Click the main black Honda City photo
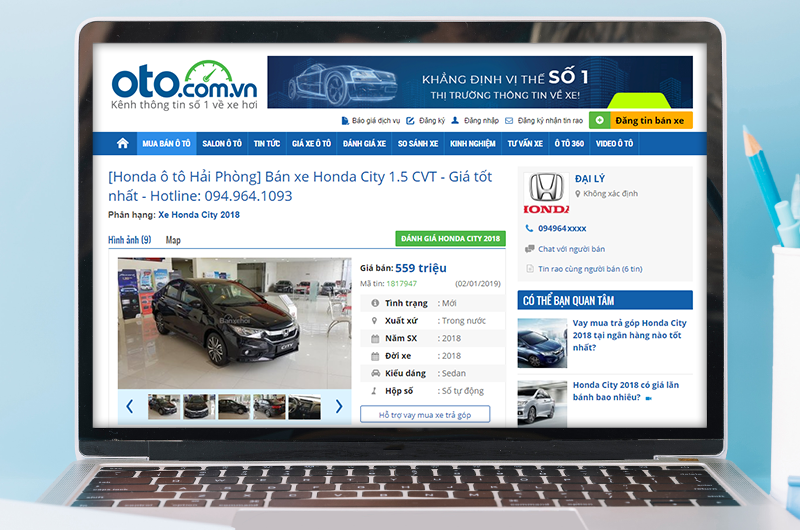800x530 pixels. [235, 323]
